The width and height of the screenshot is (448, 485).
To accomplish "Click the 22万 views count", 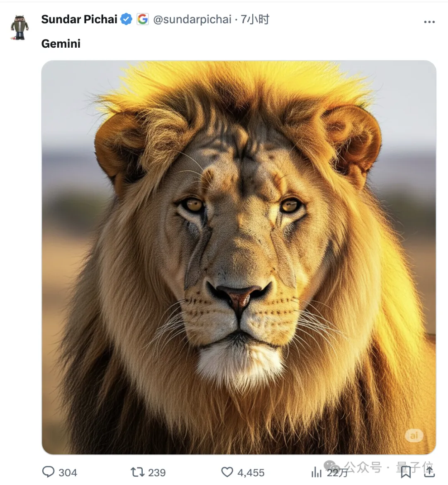I will pos(337,473).
